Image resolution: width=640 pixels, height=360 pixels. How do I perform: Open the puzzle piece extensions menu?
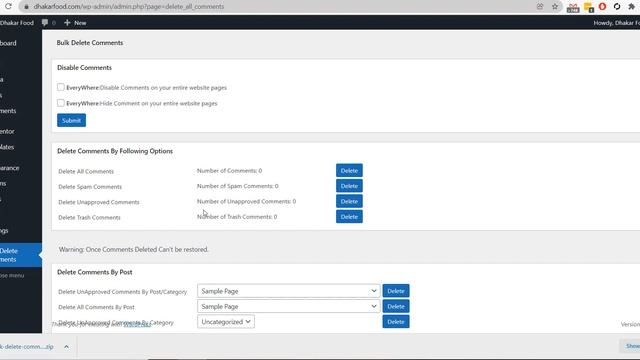point(631,7)
